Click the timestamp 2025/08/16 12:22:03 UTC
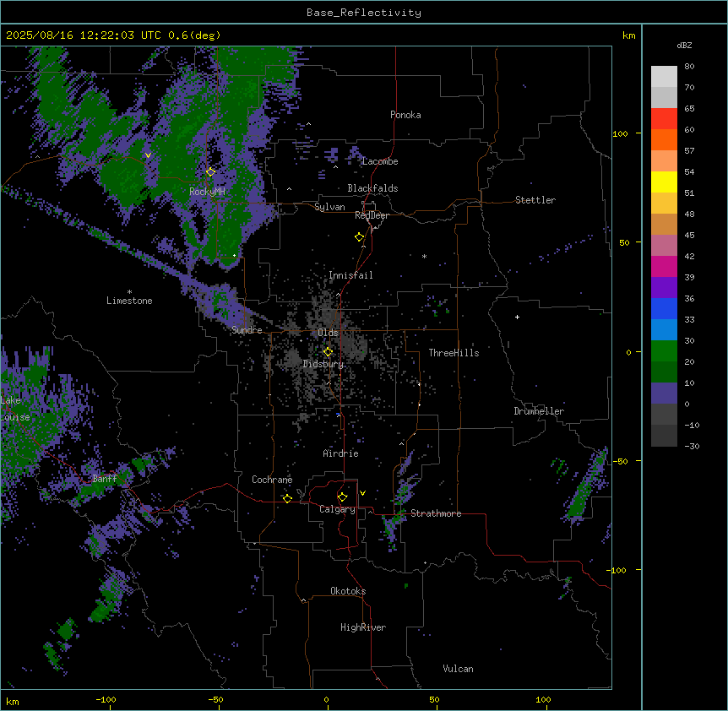This screenshot has width=728, height=711. pyautogui.click(x=84, y=35)
